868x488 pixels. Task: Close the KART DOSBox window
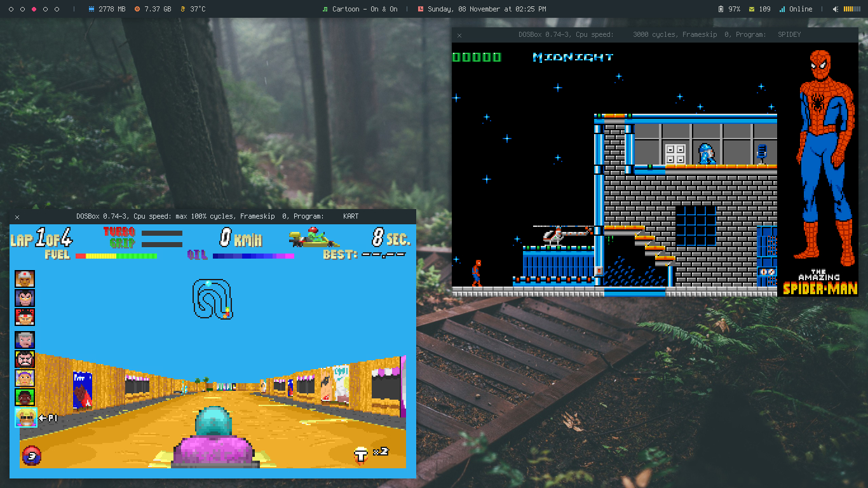(x=17, y=217)
